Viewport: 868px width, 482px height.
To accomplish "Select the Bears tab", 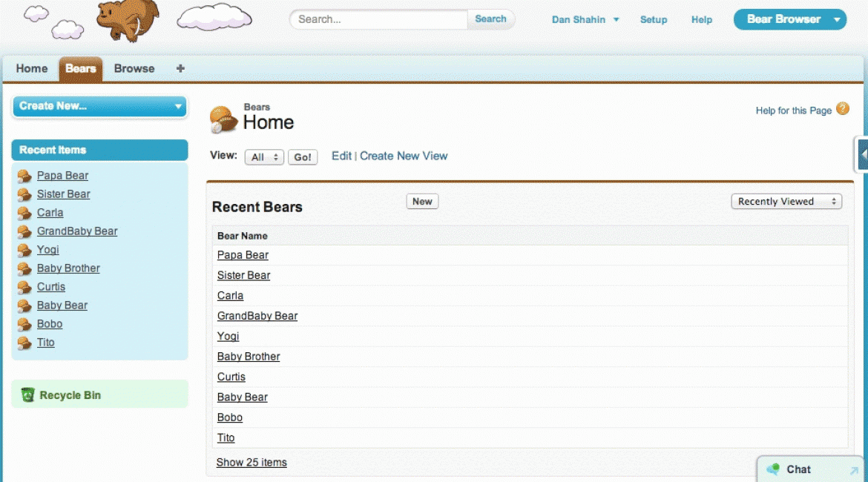I will [x=81, y=69].
